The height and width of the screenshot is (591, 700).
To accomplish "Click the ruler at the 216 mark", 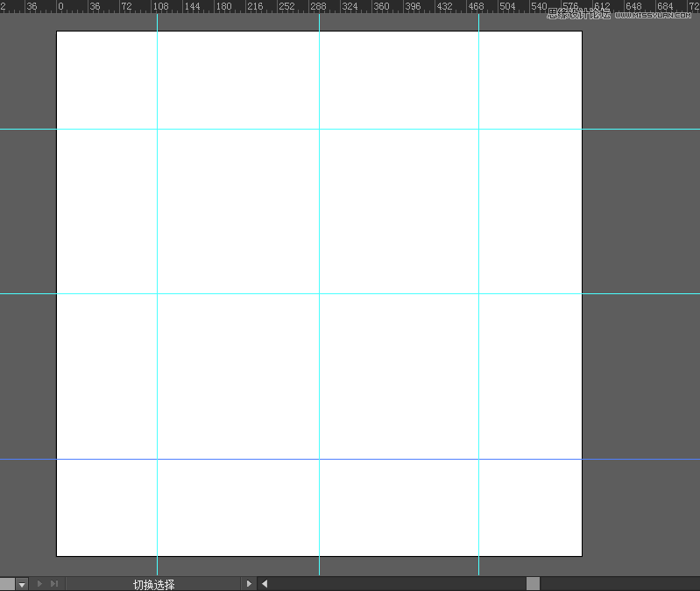I will click(x=256, y=6).
